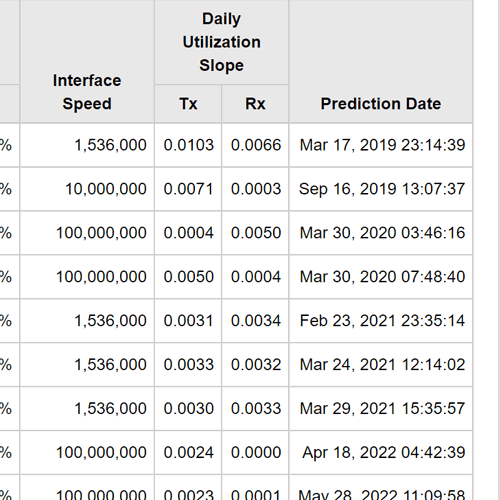The height and width of the screenshot is (500, 500).
Task: Select the Tx value 0.0071
Action: click(188, 189)
